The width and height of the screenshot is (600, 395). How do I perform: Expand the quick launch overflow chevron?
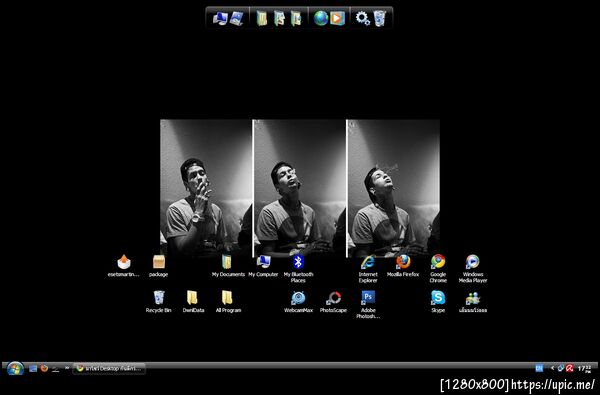coord(67,368)
